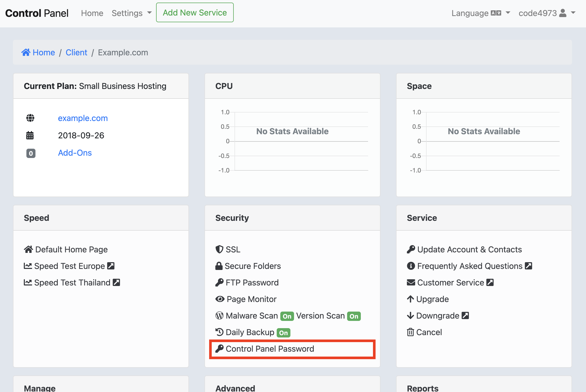Open Frequently Asked Questions
Screen dimensions: 586x392
[x=470, y=266]
